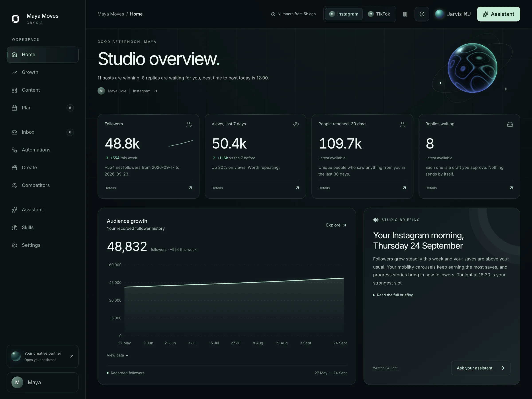532x399 pixels.
Task: Open details arrow on Replies waiting card
Action: coord(511,188)
